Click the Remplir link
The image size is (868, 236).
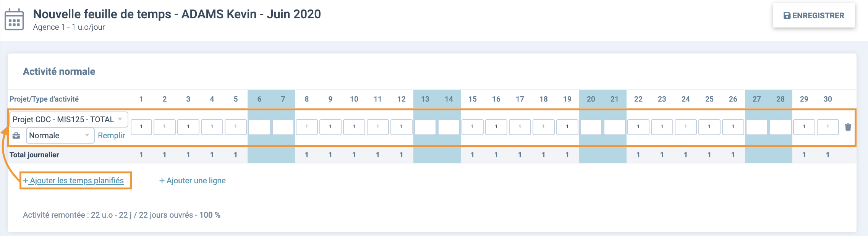pyautogui.click(x=111, y=136)
